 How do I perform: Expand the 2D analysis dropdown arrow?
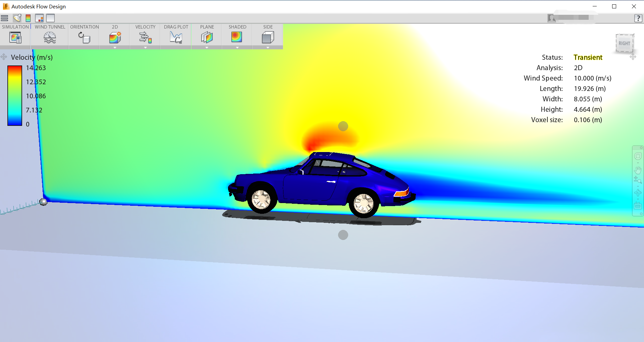[x=115, y=48]
